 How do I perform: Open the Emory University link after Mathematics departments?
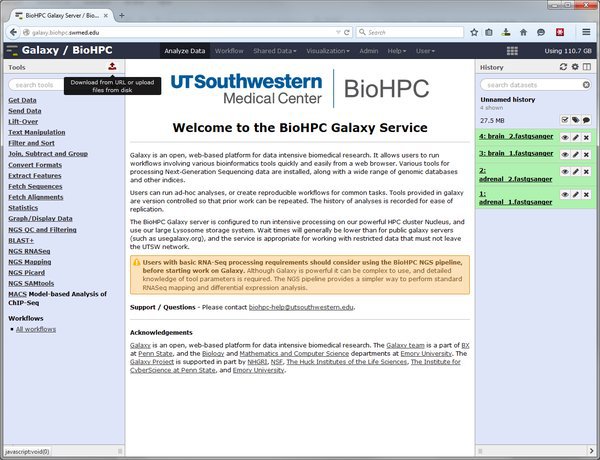(426, 354)
